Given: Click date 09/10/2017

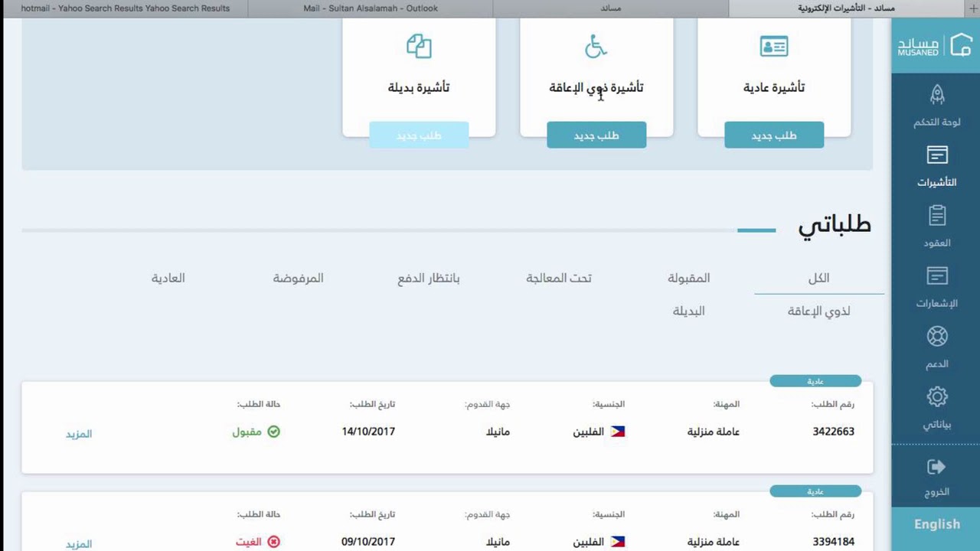Looking at the screenshot, I should pyautogui.click(x=368, y=542).
